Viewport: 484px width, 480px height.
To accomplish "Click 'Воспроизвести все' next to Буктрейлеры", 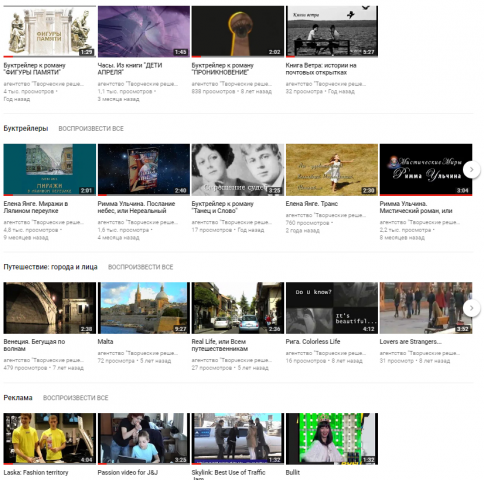I will tap(91, 129).
